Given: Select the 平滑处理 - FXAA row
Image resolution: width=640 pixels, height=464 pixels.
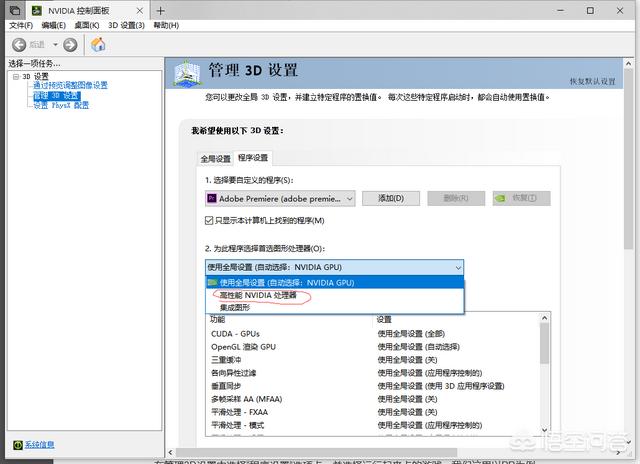Looking at the screenshot, I should (x=374, y=412).
